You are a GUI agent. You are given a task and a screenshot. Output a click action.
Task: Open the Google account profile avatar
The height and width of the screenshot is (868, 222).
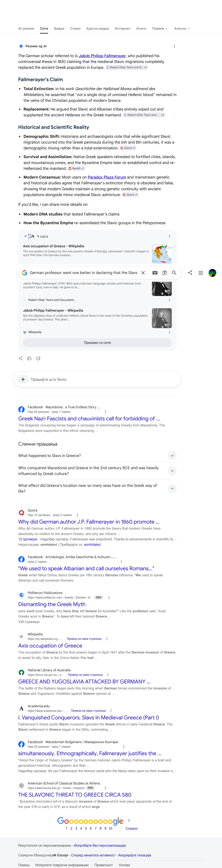click(x=212, y=273)
